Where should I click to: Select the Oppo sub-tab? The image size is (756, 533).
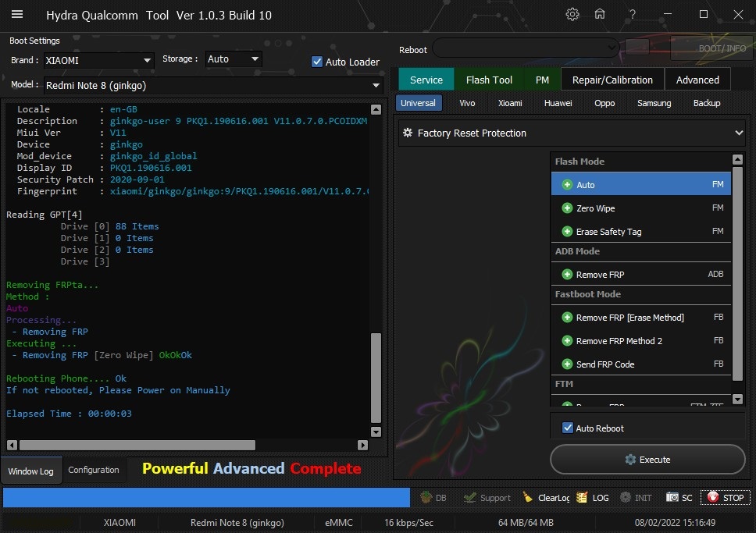click(x=604, y=103)
